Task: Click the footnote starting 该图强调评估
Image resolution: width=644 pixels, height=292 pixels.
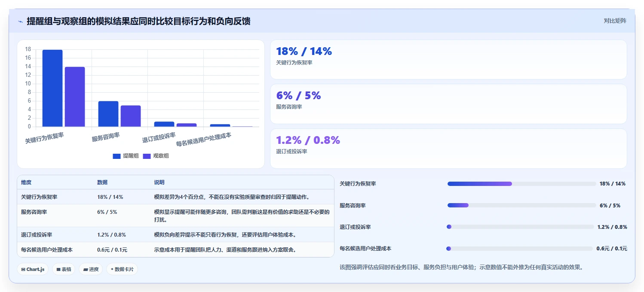Action: pos(461,267)
